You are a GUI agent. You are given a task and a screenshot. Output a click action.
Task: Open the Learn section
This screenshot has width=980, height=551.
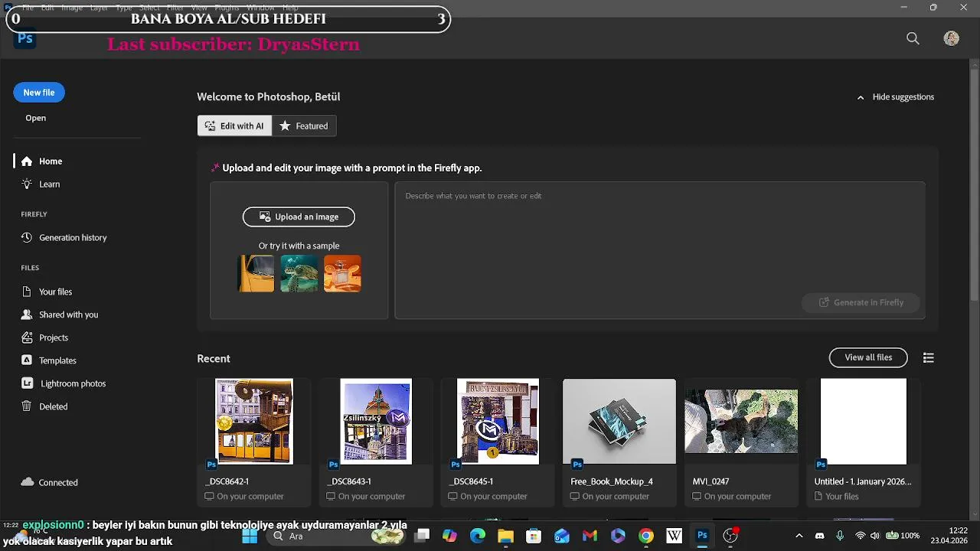[x=49, y=184]
